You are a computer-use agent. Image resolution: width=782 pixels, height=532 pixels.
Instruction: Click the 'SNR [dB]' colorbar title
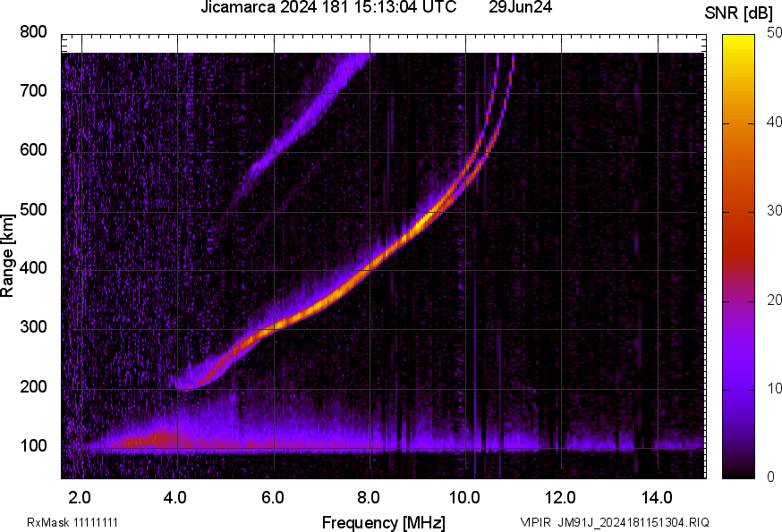[739, 13]
